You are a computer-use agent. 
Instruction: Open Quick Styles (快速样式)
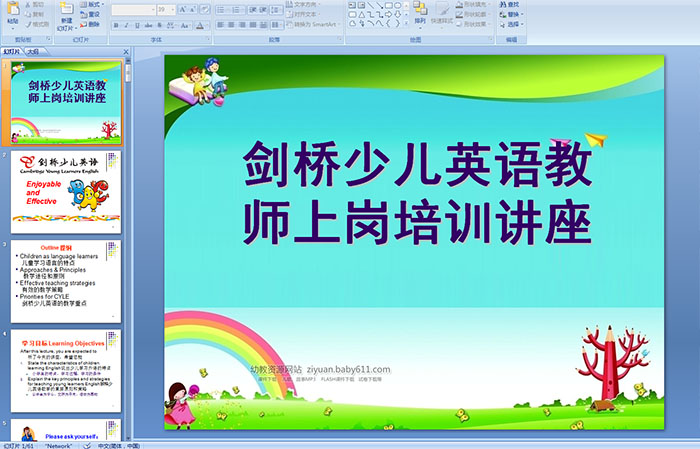442,13
